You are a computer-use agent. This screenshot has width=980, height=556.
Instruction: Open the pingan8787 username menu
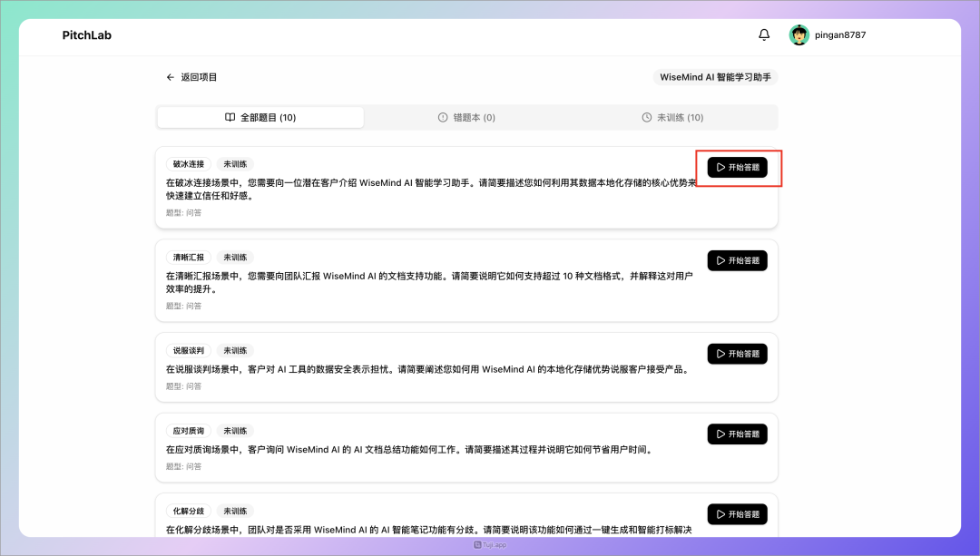coord(840,35)
